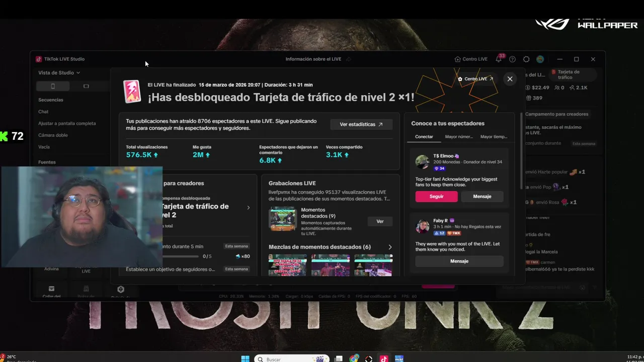Open third highlight mix thumbnail
Viewport: 644px width, 362px height.
[x=373, y=265]
